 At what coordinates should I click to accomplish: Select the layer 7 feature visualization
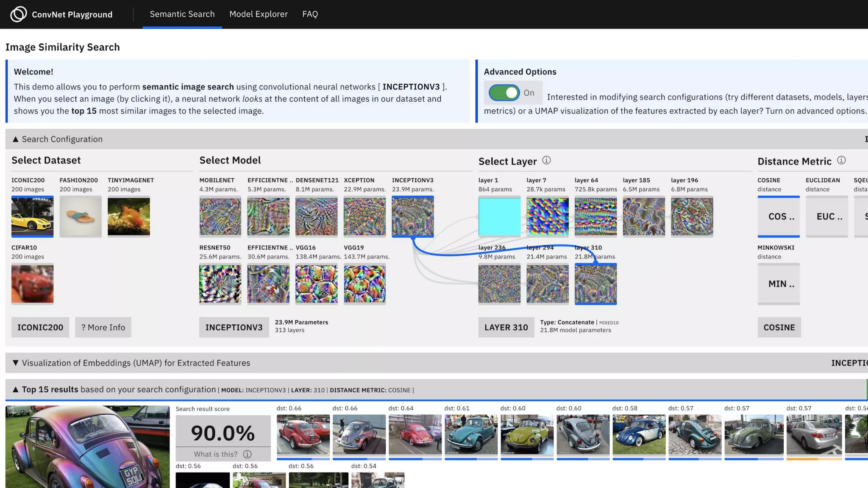point(547,216)
